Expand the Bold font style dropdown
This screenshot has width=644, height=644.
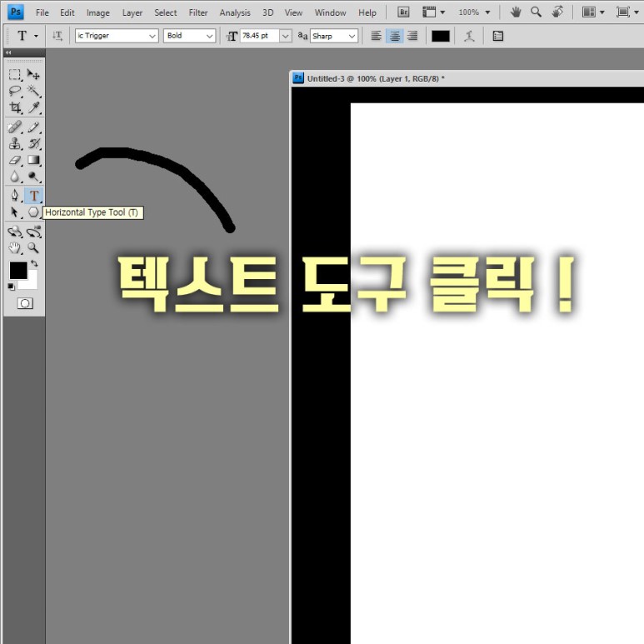click(189, 36)
